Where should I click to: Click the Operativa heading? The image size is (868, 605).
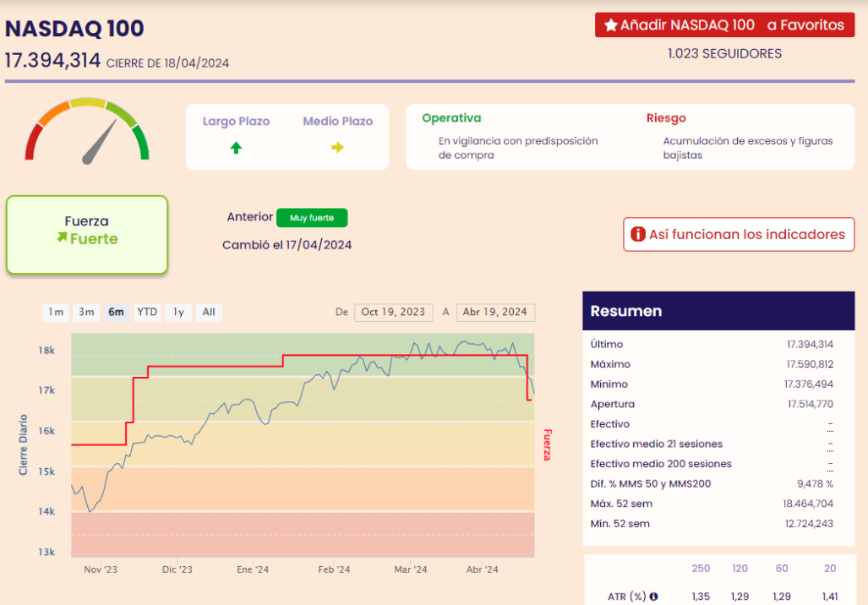pos(451,118)
